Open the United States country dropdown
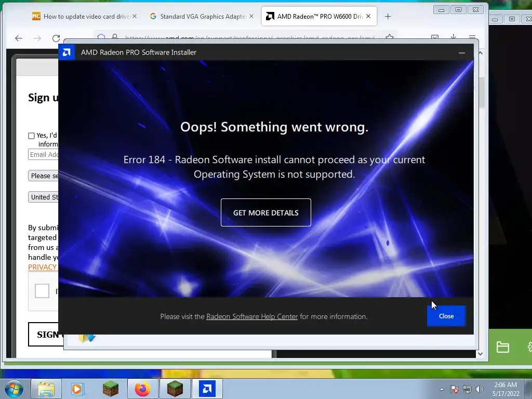Screen dimensions: 532x399 point(44,197)
